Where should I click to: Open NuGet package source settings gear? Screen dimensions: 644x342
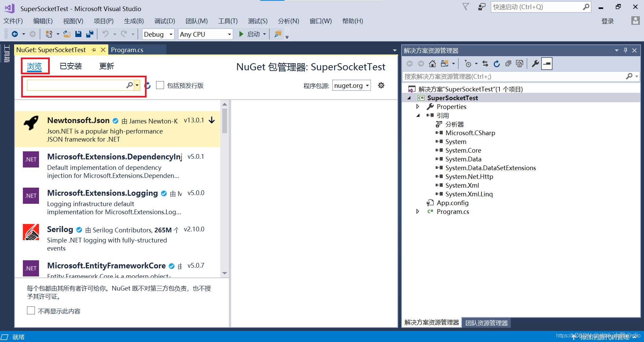(381, 85)
